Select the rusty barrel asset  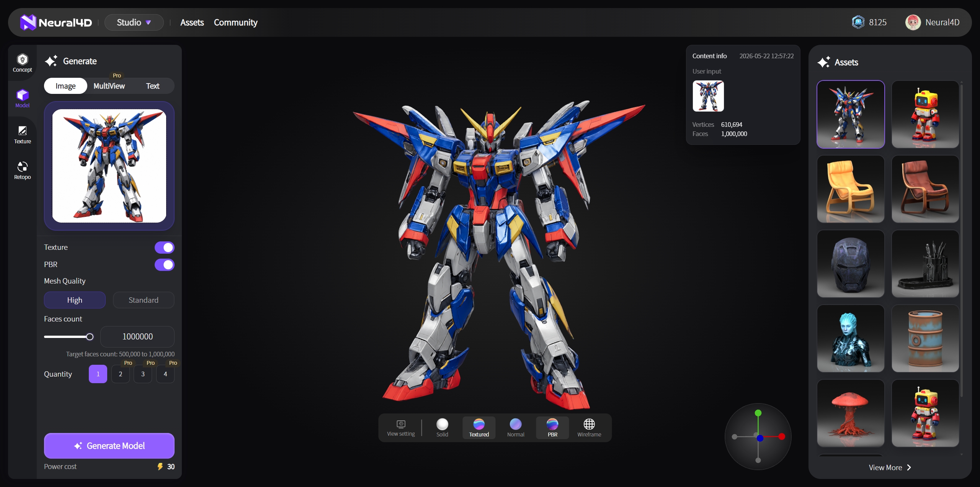(925, 338)
